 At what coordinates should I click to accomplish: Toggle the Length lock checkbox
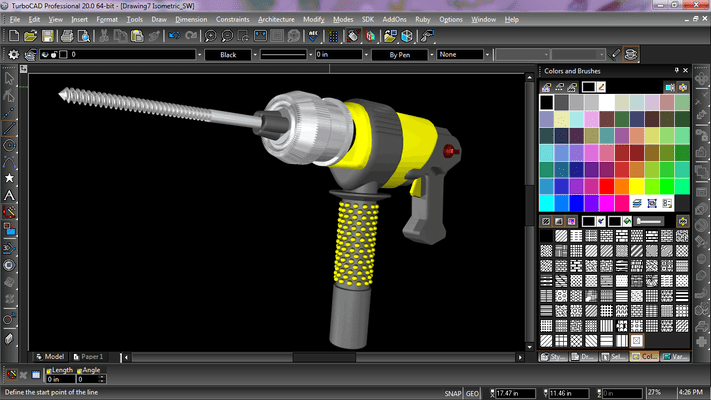49,371
